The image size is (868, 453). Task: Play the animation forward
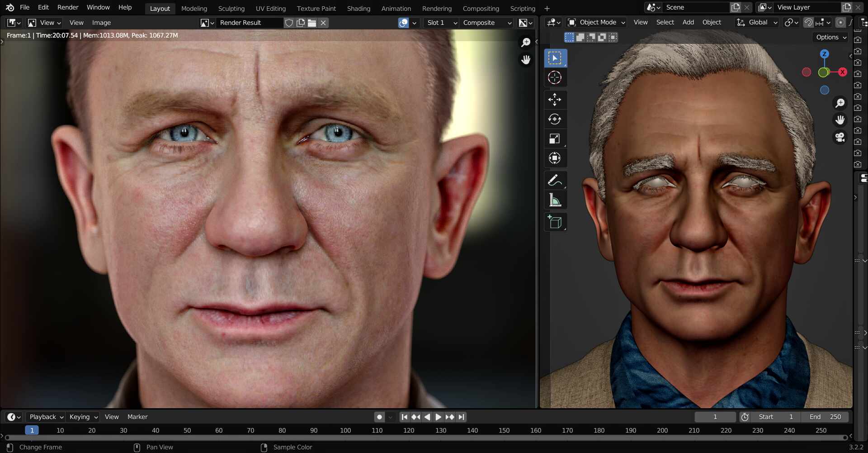tap(438, 417)
